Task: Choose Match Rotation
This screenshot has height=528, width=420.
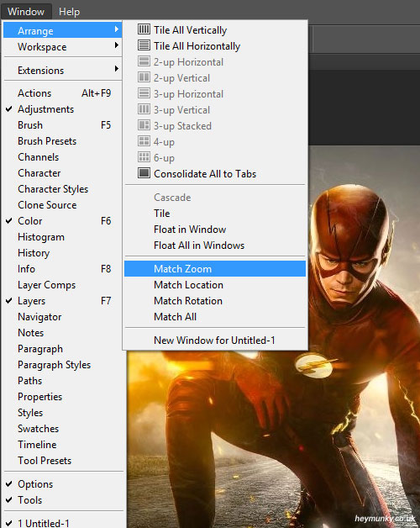Action: tap(215, 301)
